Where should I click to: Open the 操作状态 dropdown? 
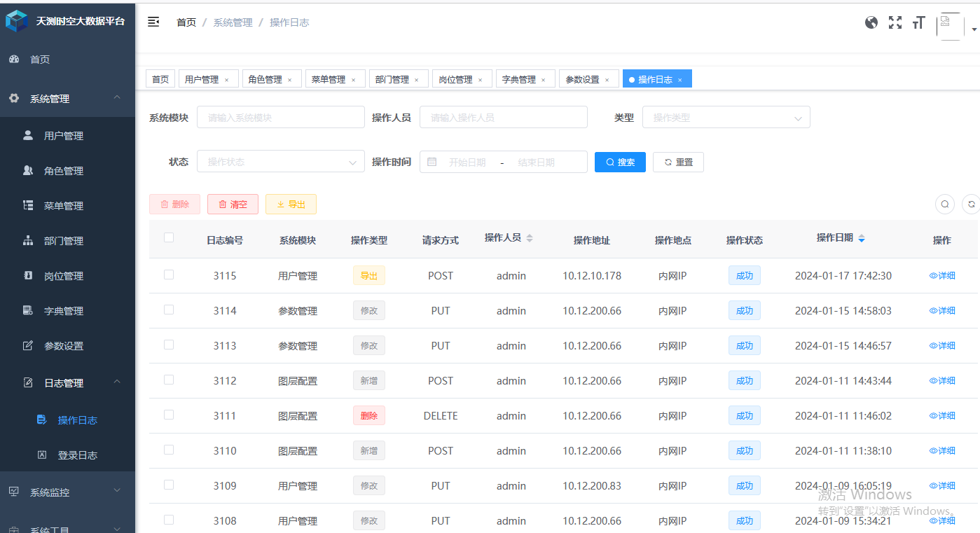pyautogui.click(x=280, y=162)
